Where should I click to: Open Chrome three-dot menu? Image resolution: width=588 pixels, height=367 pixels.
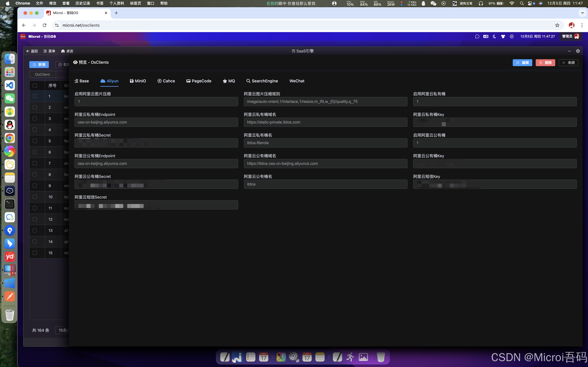tap(582, 25)
